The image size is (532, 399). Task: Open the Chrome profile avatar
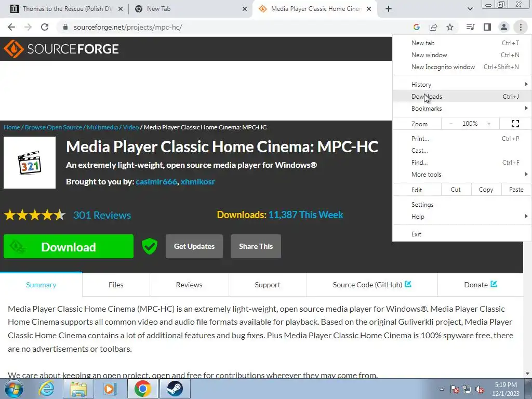[504, 27]
